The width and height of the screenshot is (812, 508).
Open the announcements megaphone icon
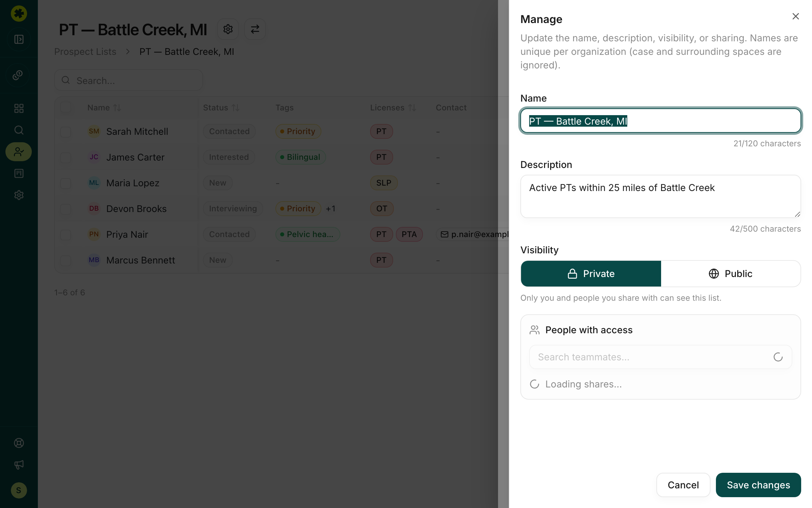coord(19,465)
